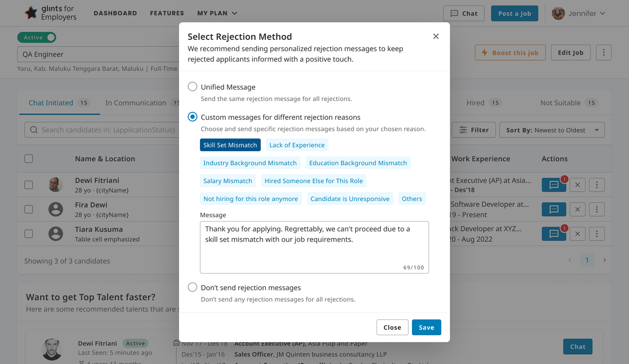The image size is (629, 364).
Task: Open the Sort By Newest to Oldest dropdown
Action: 552,130
